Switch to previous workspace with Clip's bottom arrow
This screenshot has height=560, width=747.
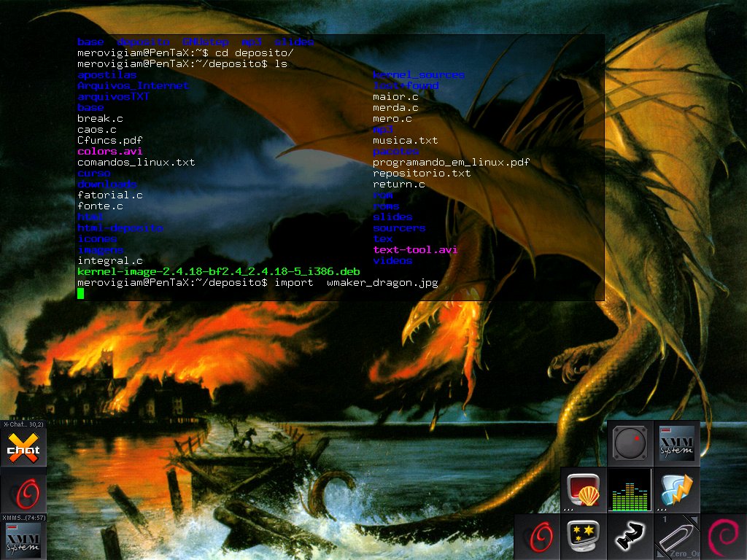(659, 554)
